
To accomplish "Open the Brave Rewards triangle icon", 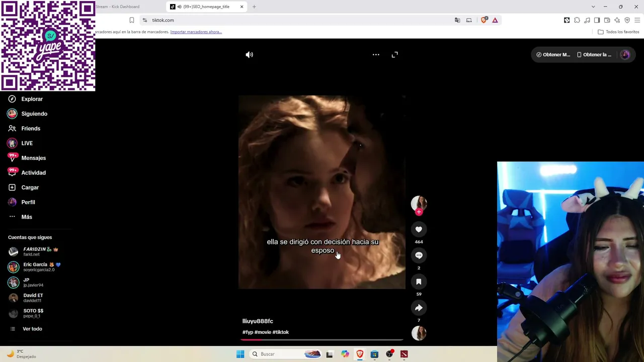I will point(495,20).
